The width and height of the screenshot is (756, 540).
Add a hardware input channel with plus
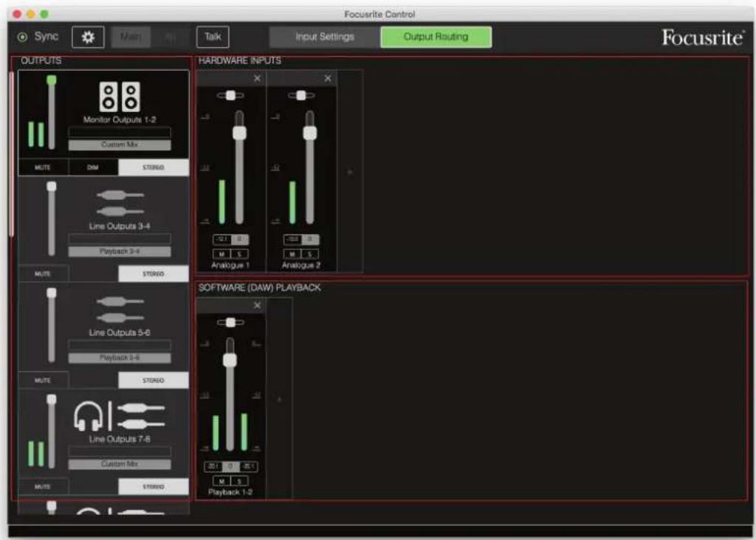point(350,172)
